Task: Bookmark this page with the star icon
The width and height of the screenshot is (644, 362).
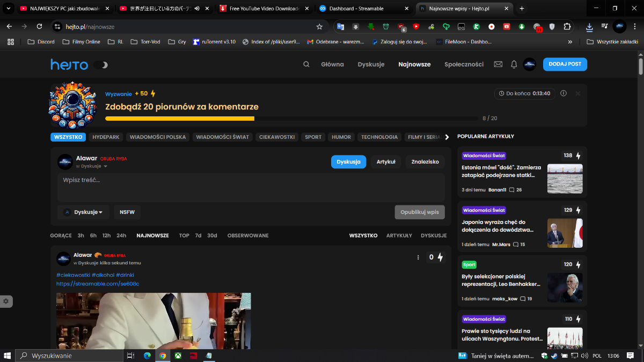Action: click(x=319, y=26)
